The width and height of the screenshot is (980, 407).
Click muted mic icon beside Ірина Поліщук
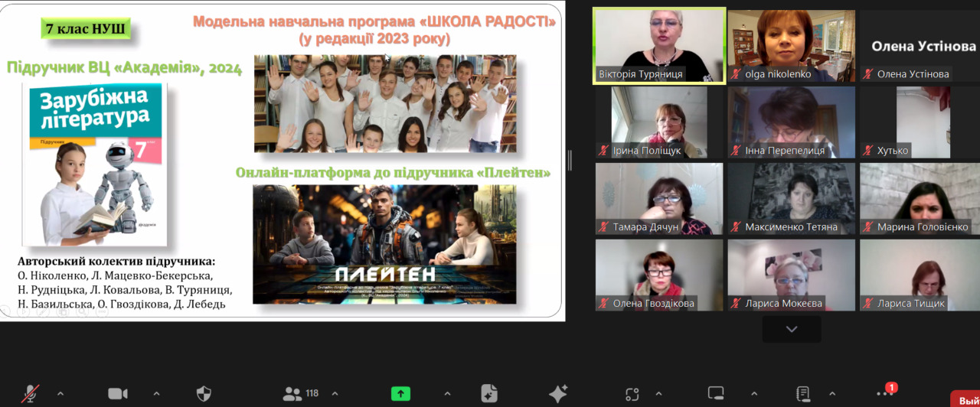click(604, 151)
